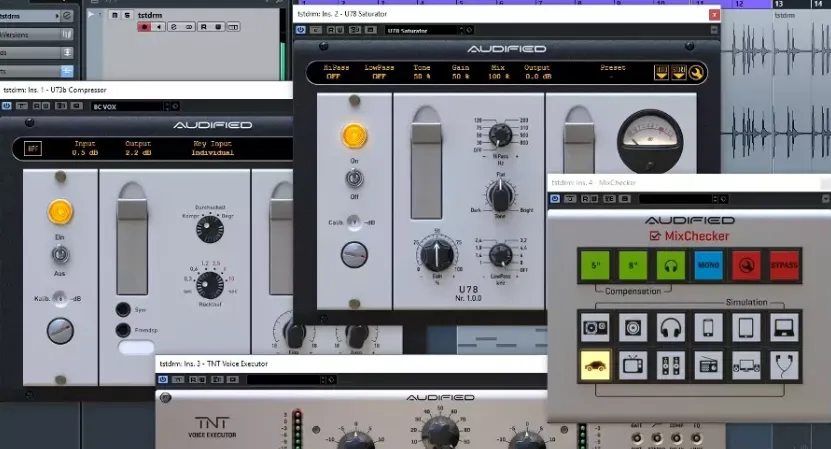831x449 pixels.
Task: Toggle U78 Saturator plugin power button
Action: [300, 30]
